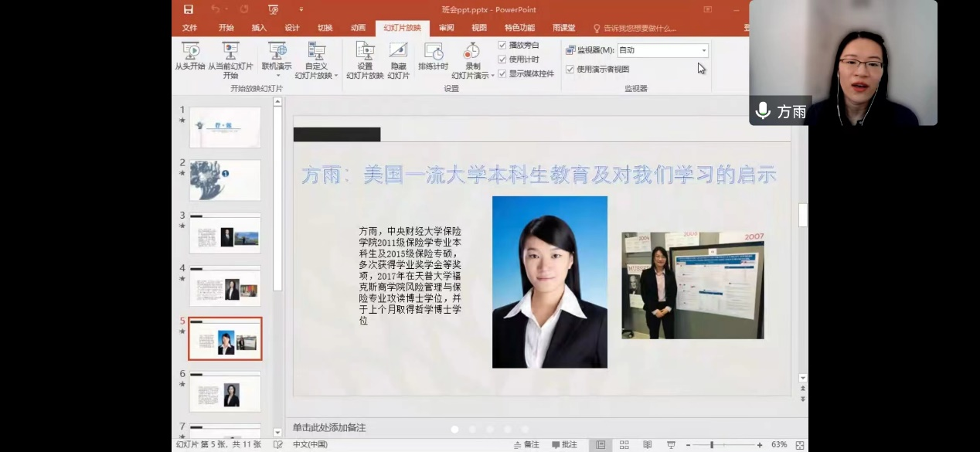
Task: Save the presentation using the save icon
Action: pos(189,9)
